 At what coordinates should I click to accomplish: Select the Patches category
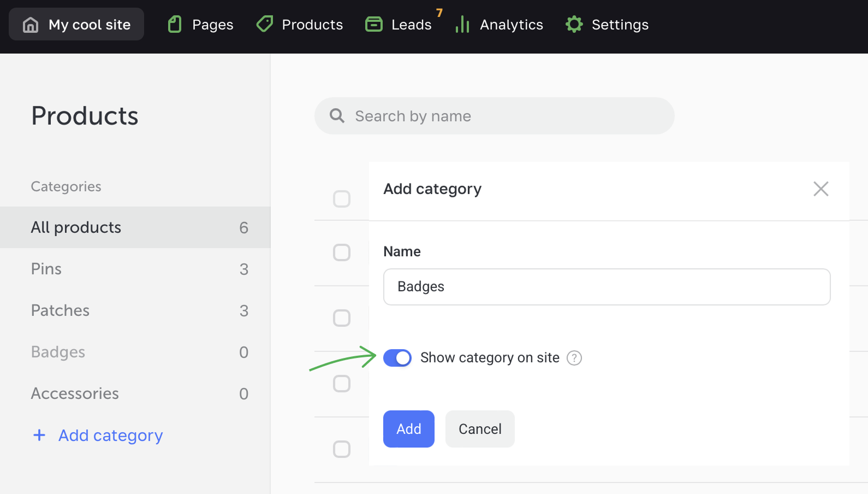60,310
